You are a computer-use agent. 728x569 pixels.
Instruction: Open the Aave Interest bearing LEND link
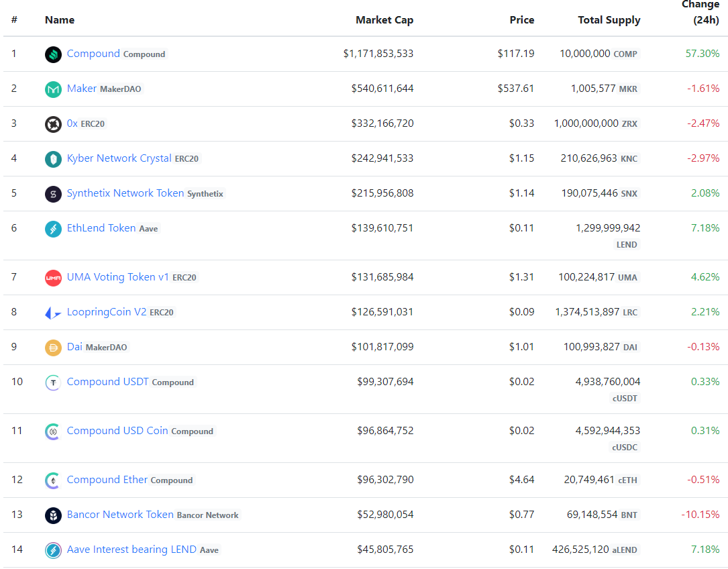[132, 549]
